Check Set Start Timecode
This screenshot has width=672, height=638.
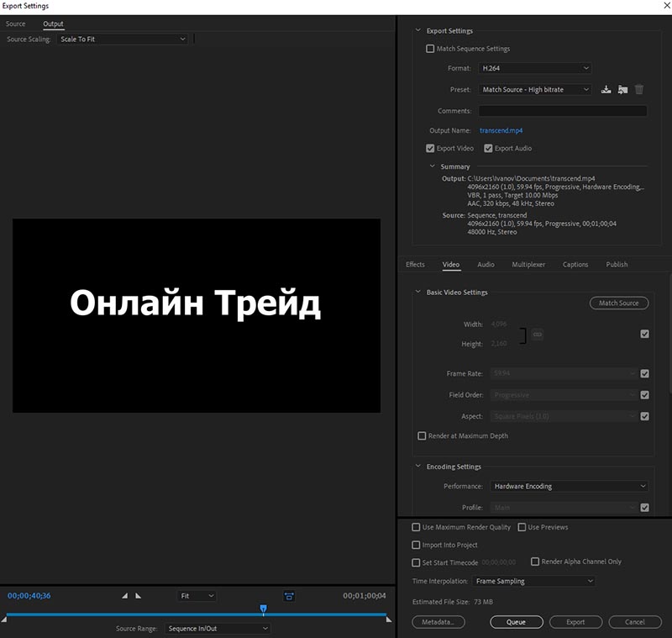(x=416, y=562)
